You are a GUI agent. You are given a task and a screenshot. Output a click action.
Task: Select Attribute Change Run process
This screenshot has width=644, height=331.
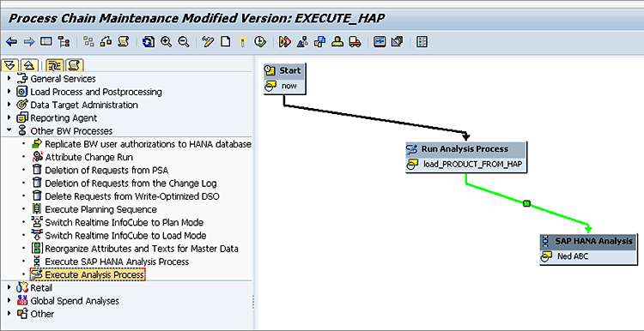88,157
